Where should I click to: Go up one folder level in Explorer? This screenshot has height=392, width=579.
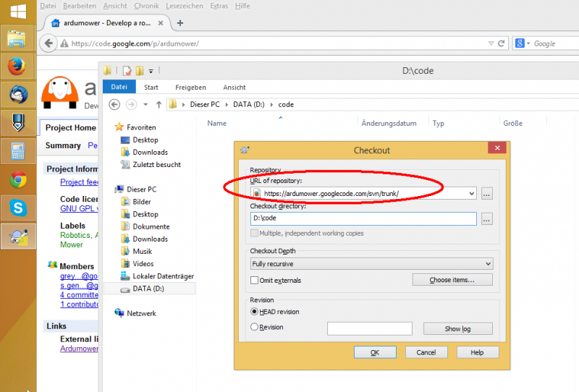click(159, 104)
